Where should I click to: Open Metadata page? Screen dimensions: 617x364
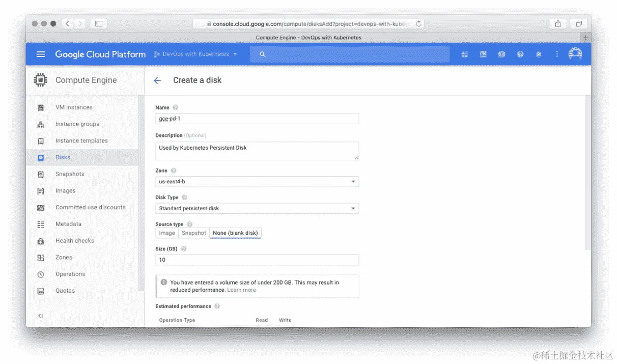[x=68, y=224]
